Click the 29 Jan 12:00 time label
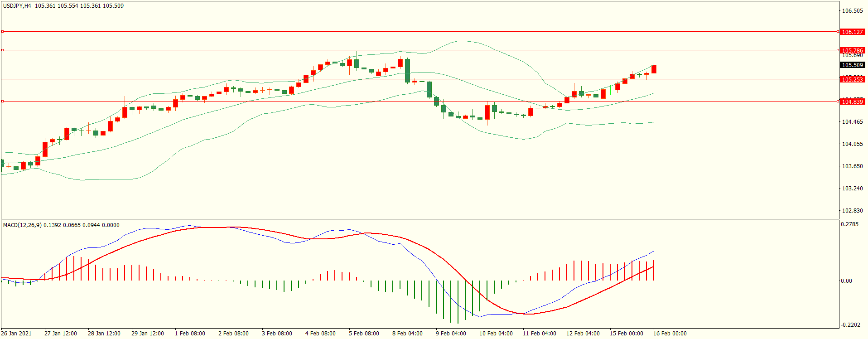Image resolution: width=868 pixels, height=339 pixels. (148, 333)
